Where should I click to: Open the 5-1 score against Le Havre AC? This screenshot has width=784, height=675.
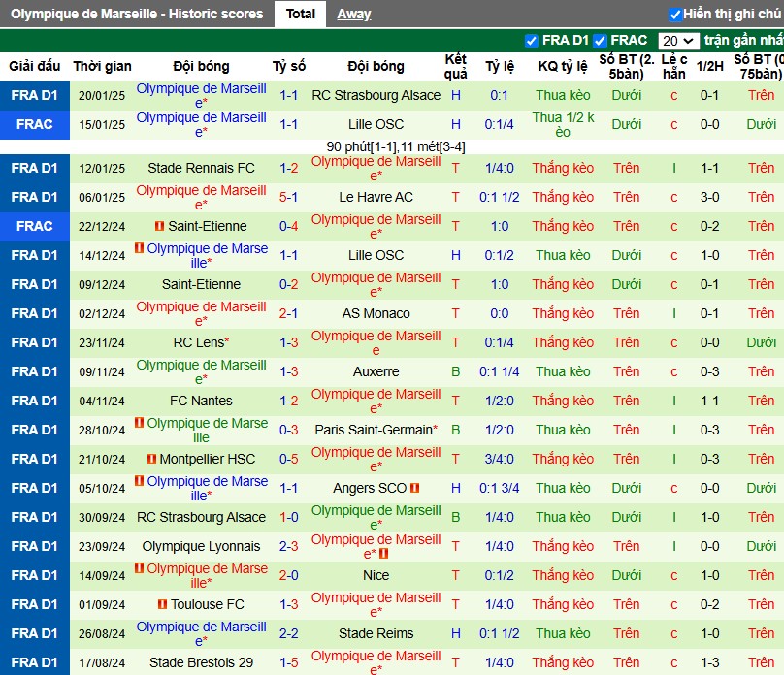[x=288, y=197]
